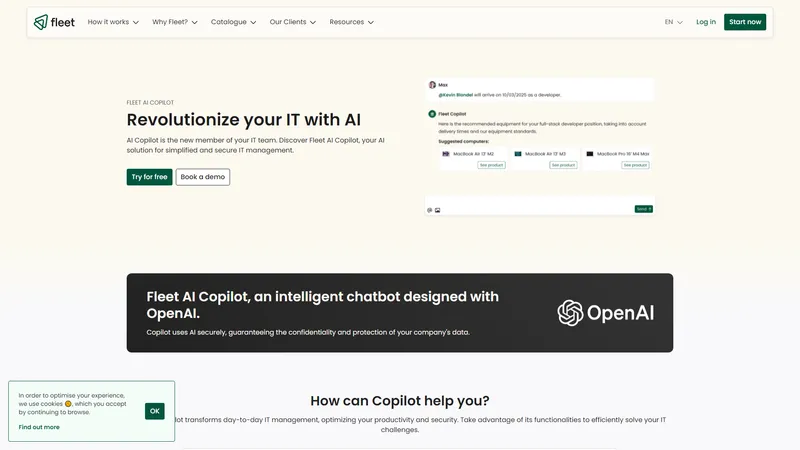Open the Find out more cookie link
Viewport: 800px width, 450px height.
click(39, 427)
